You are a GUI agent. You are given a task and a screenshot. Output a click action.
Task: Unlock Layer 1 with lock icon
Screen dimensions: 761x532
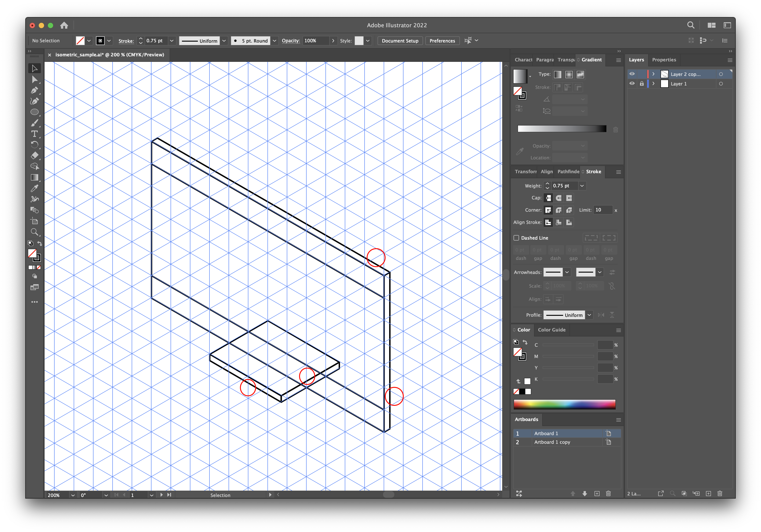pos(642,83)
